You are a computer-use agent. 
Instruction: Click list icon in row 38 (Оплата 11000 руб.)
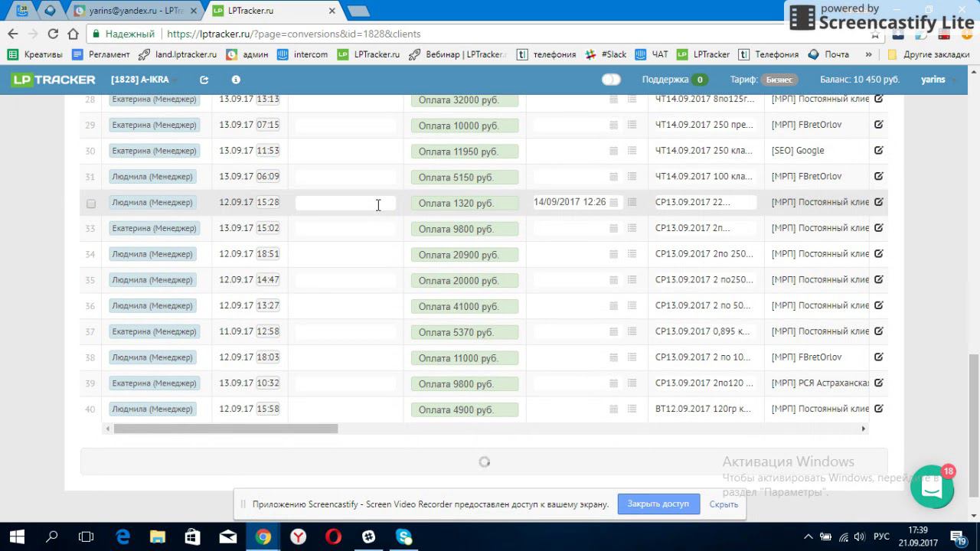click(632, 357)
